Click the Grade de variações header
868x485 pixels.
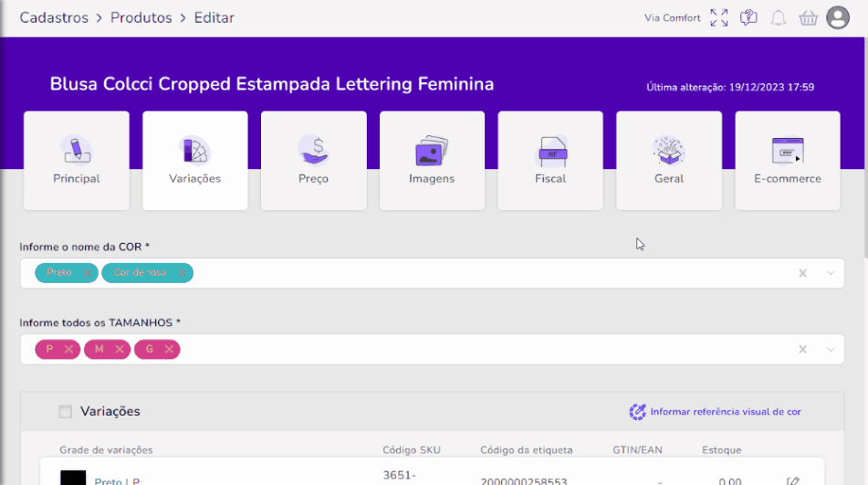(106, 450)
